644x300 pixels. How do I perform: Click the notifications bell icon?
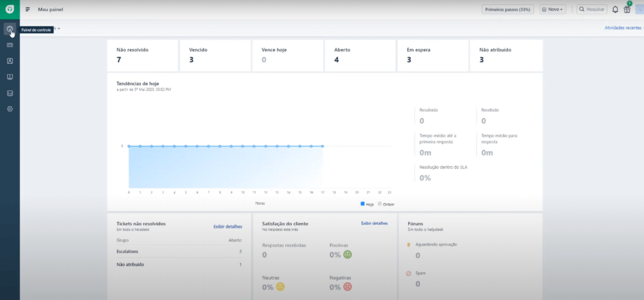point(615,9)
